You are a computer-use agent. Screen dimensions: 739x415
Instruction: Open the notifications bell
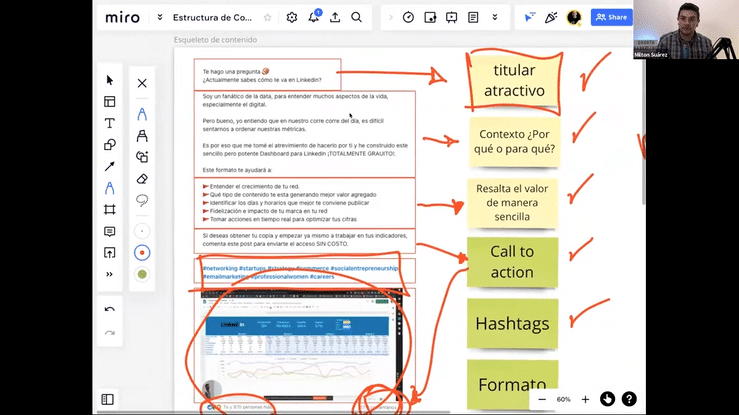314,17
